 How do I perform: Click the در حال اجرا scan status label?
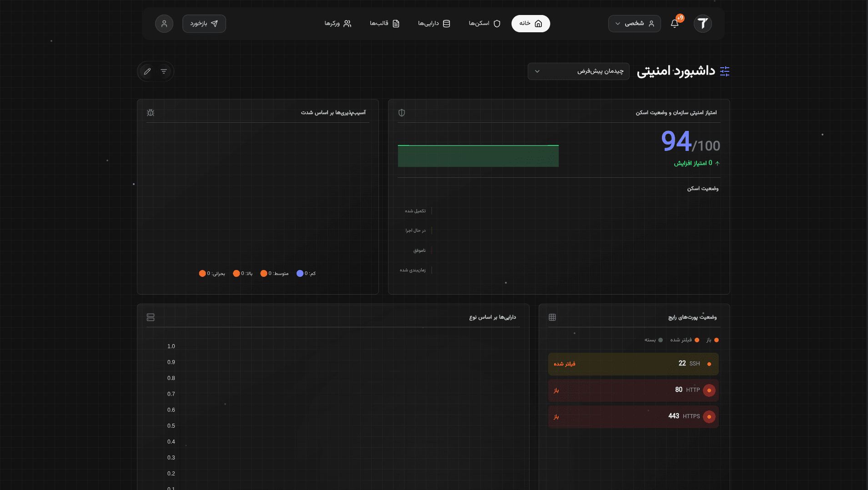[x=416, y=231]
